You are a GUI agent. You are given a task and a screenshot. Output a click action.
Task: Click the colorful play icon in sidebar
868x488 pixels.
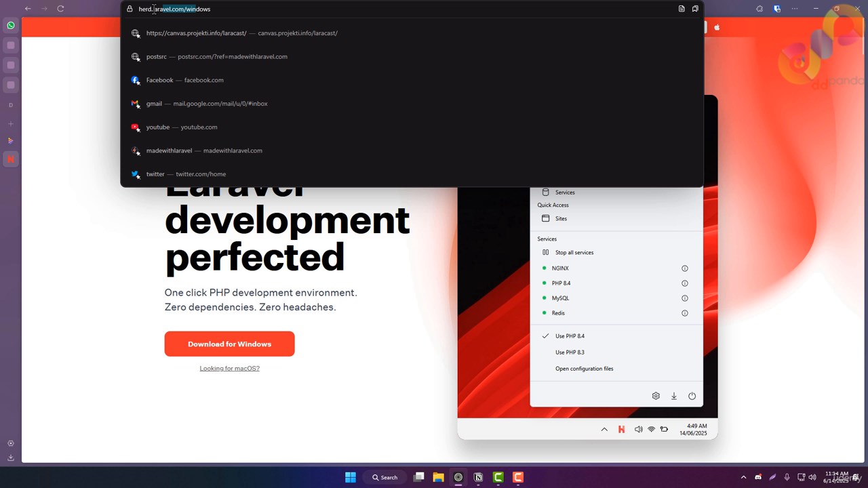point(11,141)
